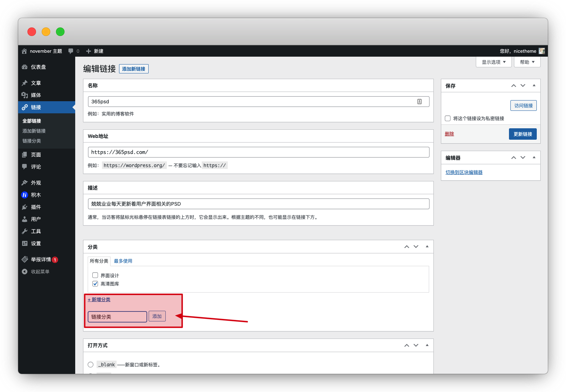Click the home icon beside november 主题
The width and height of the screenshot is (566, 392).
pyautogui.click(x=24, y=51)
